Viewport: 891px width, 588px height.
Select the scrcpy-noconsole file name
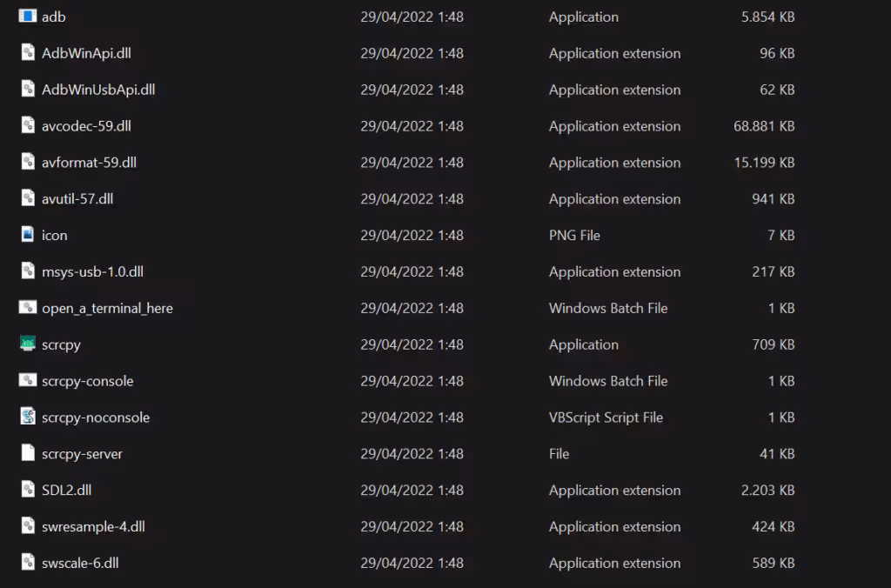[x=96, y=418]
